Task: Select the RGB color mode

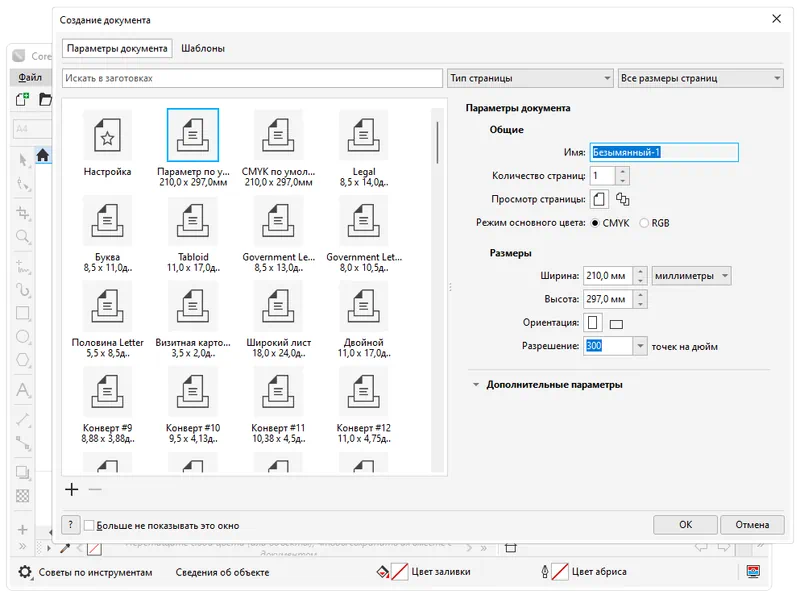Action: 645,223
